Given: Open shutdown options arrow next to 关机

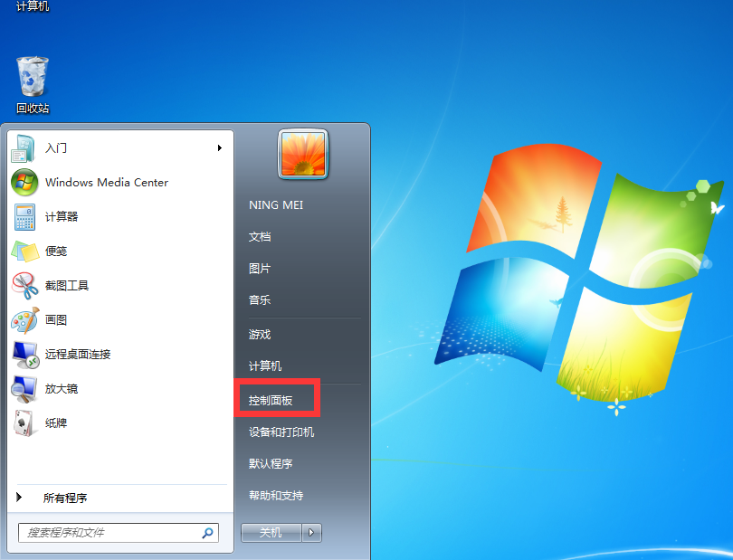Looking at the screenshot, I should click(x=312, y=533).
